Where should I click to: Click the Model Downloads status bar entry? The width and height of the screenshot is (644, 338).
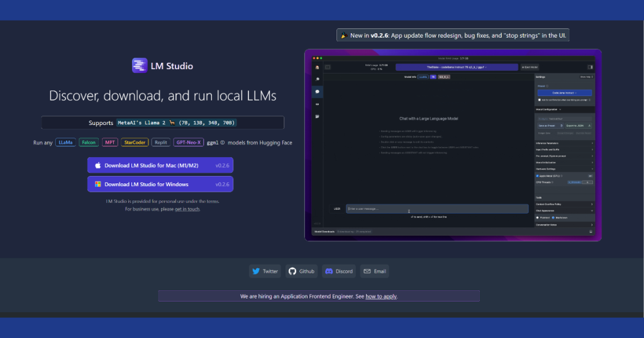325,232
